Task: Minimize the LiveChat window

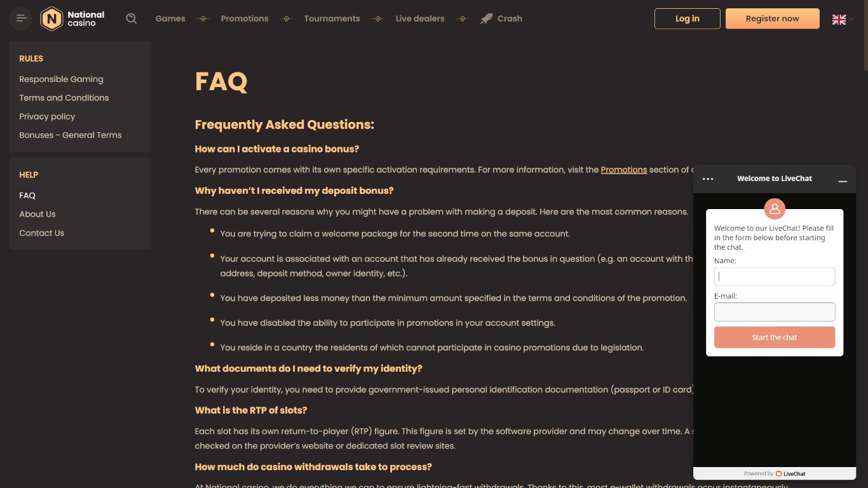Action: tap(843, 179)
